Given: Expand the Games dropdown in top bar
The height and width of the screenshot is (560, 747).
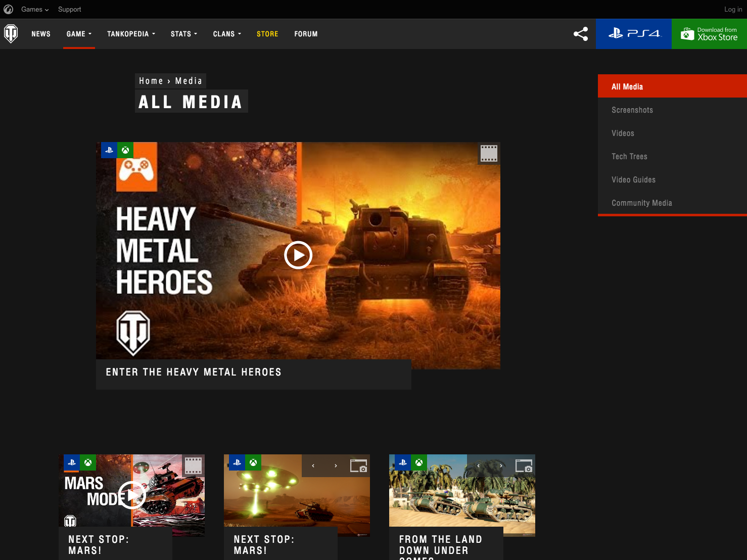Looking at the screenshot, I should [35, 9].
